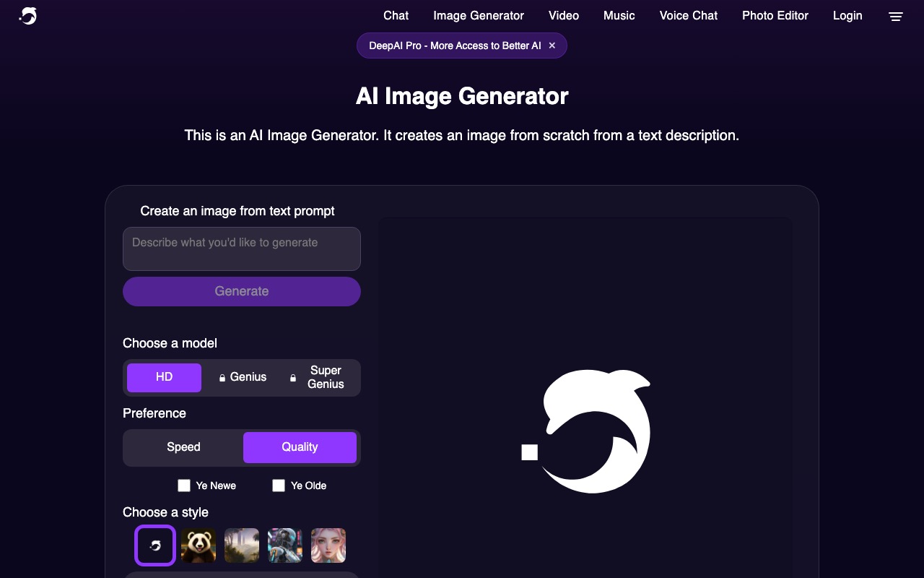The width and height of the screenshot is (924, 578).
Task: Select the default DeepAI style thumbnail
Action: click(x=154, y=545)
